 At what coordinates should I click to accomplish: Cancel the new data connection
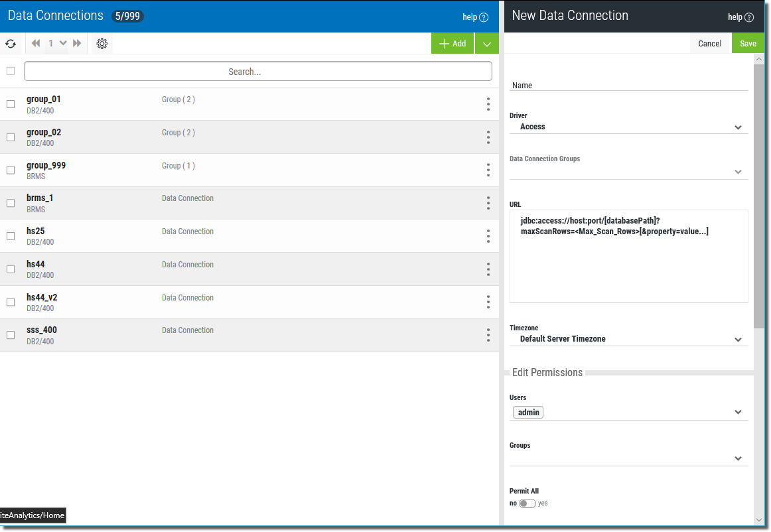coord(709,43)
